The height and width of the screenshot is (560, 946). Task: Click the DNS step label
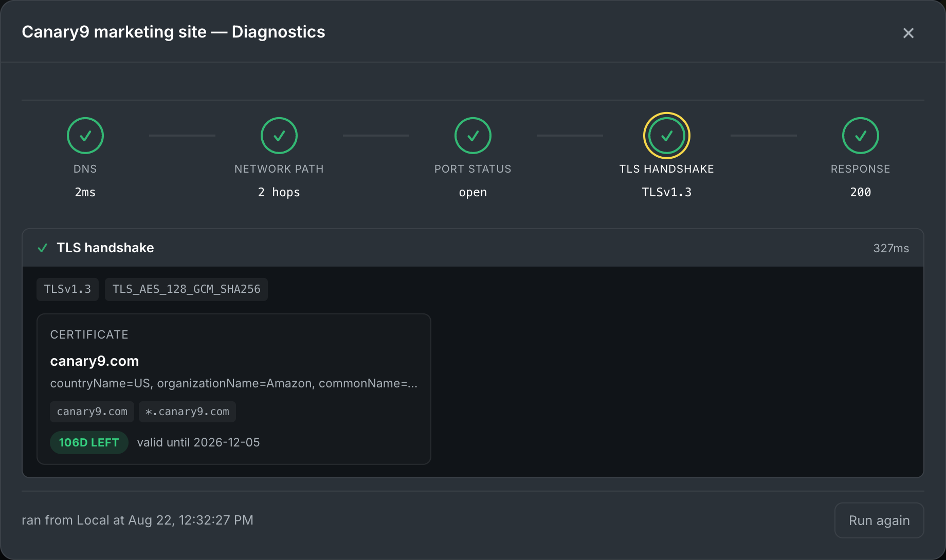pyautogui.click(x=85, y=169)
